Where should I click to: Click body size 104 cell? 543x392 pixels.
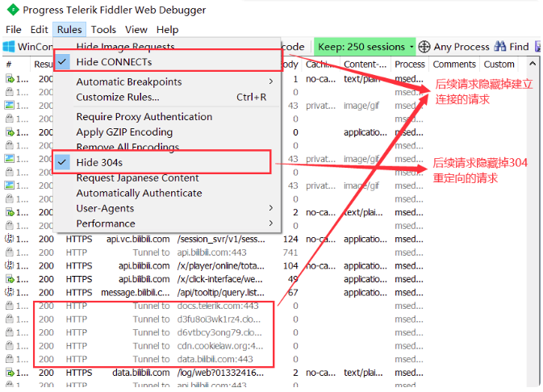pos(290,265)
